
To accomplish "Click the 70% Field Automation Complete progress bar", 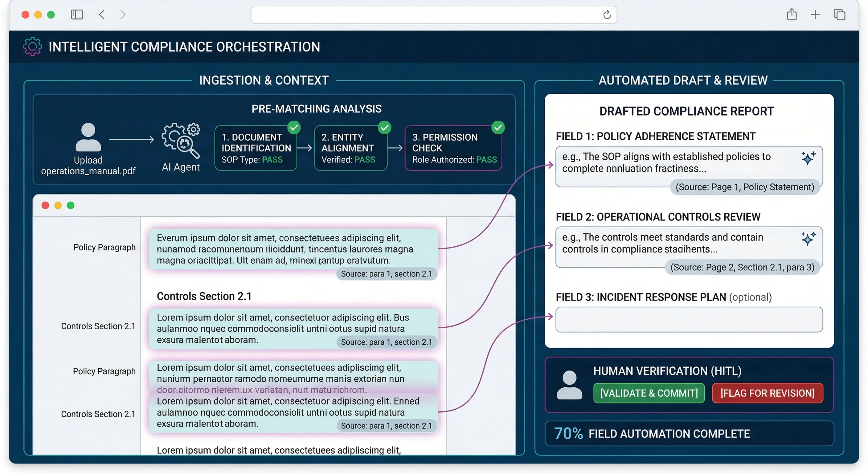I will pyautogui.click(x=689, y=434).
